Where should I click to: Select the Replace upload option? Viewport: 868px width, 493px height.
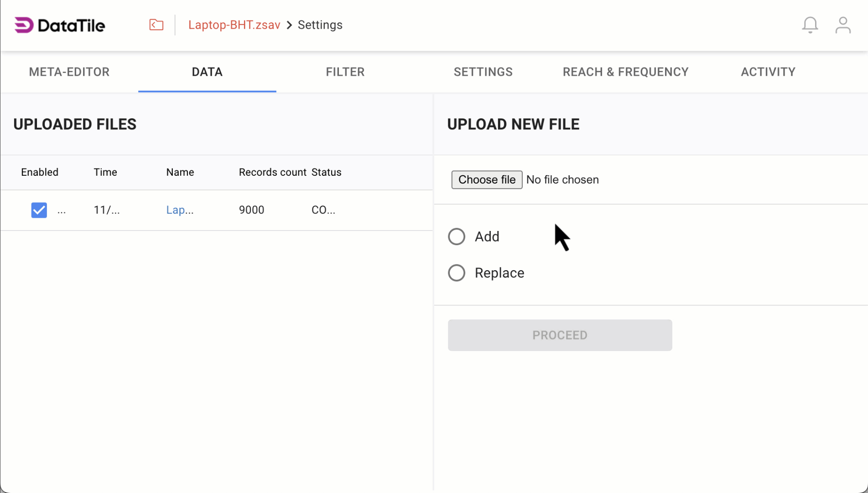[x=457, y=273]
